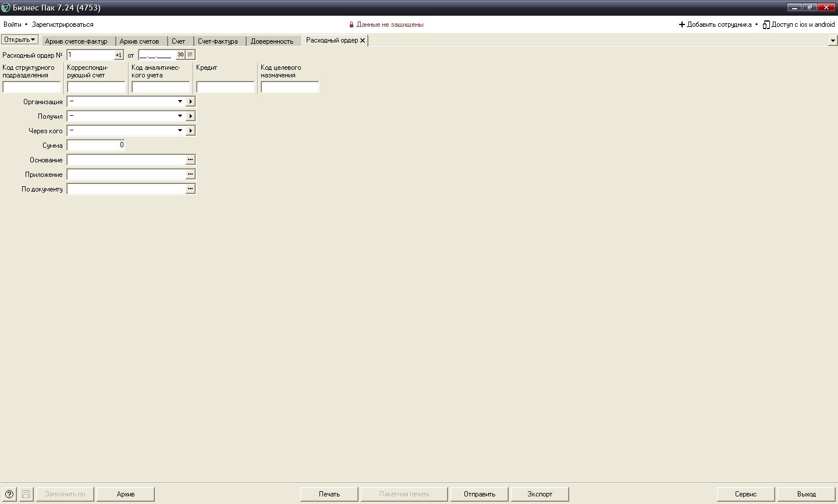This screenshot has width=838, height=504.
Task: Open the date calendar picker icon
Action: pos(190,55)
